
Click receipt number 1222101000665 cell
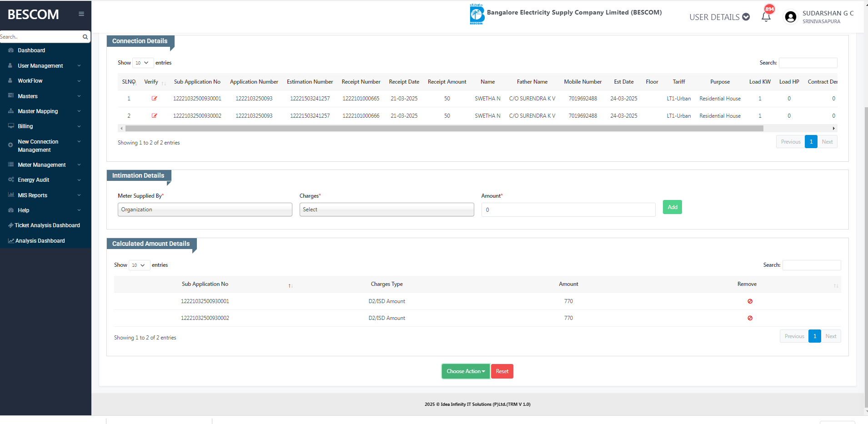coord(361,99)
